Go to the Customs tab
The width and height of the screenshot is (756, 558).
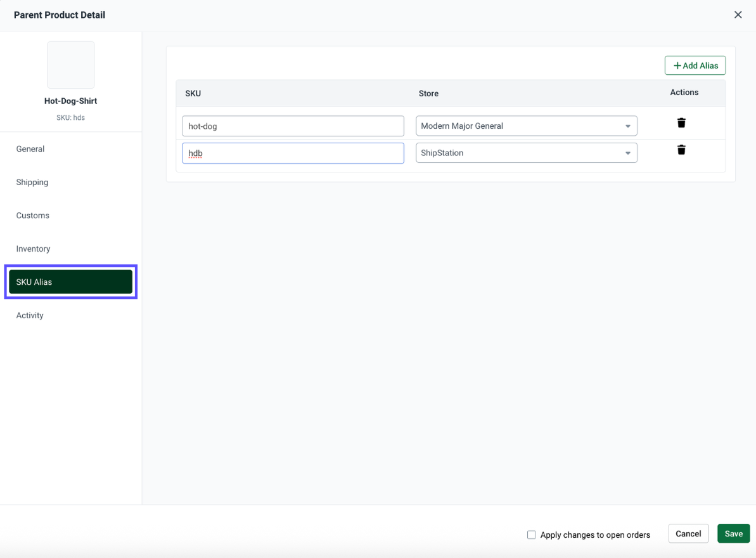click(70, 216)
